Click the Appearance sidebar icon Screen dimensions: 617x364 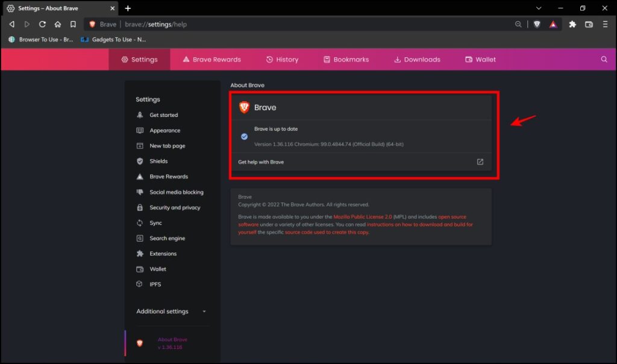tap(140, 130)
